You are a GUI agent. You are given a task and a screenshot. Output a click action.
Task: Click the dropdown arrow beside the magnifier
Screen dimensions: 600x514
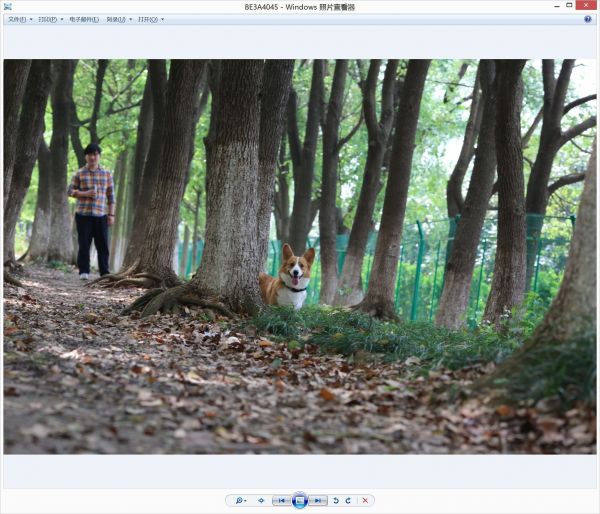click(246, 500)
